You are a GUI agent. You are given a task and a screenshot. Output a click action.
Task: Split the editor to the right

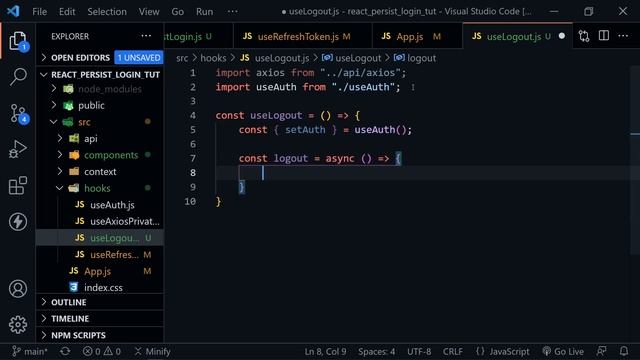[604, 36]
